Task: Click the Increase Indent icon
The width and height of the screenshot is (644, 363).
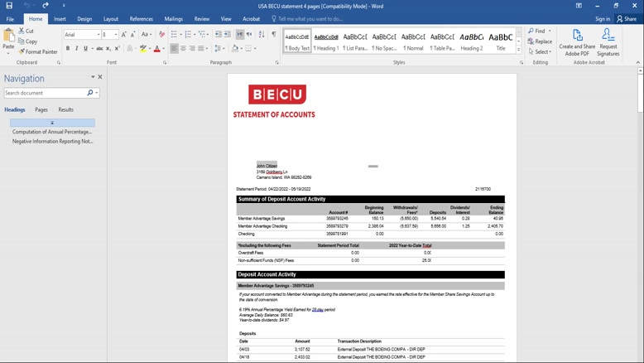Action: pos(228,35)
